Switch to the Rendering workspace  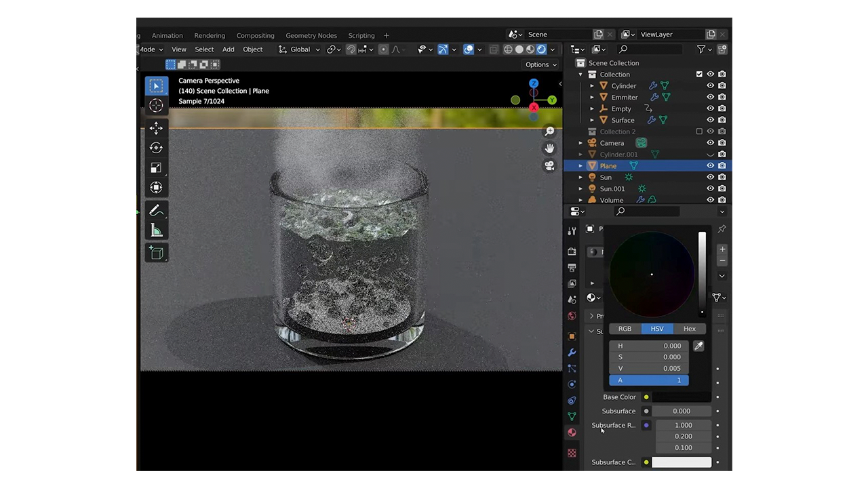coord(210,35)
